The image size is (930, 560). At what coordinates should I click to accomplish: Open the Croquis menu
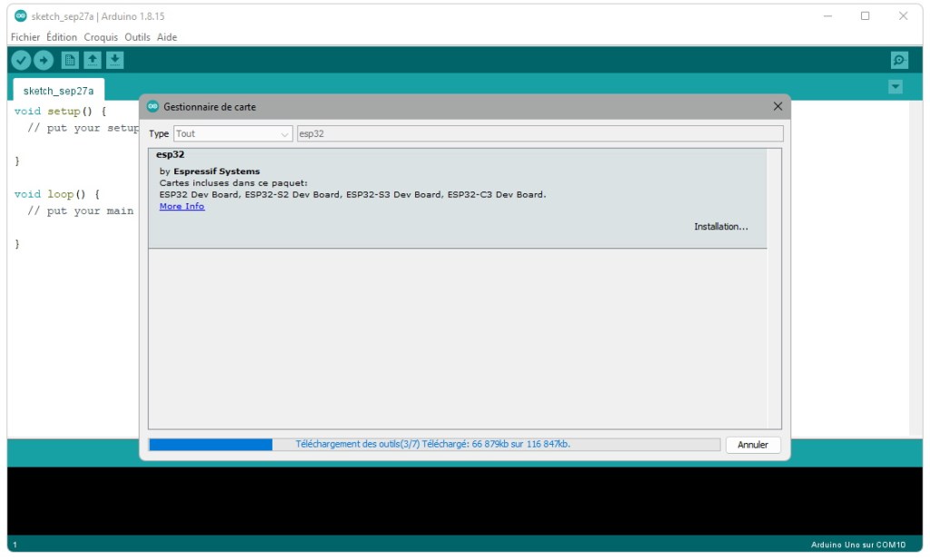coord(101,37)
